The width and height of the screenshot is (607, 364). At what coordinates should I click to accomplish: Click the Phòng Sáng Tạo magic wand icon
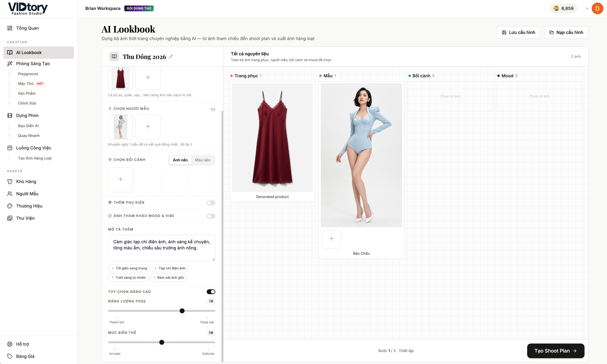click(10, 64)
